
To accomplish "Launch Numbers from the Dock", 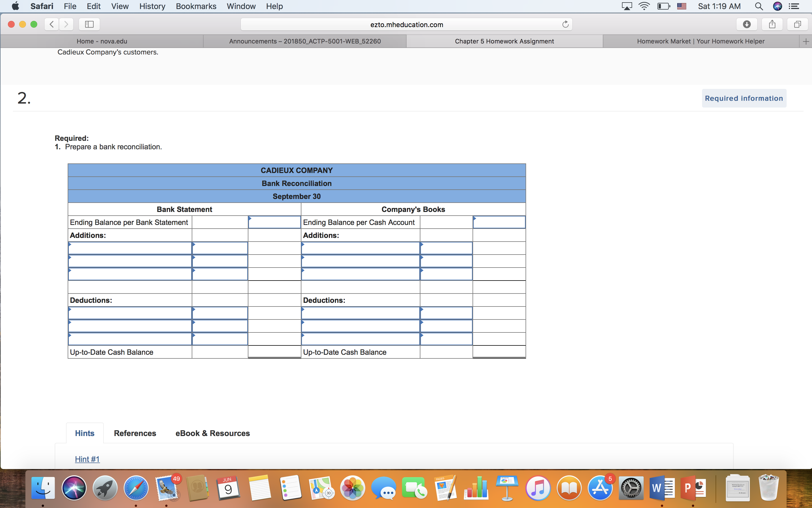I will coord(476,488).
